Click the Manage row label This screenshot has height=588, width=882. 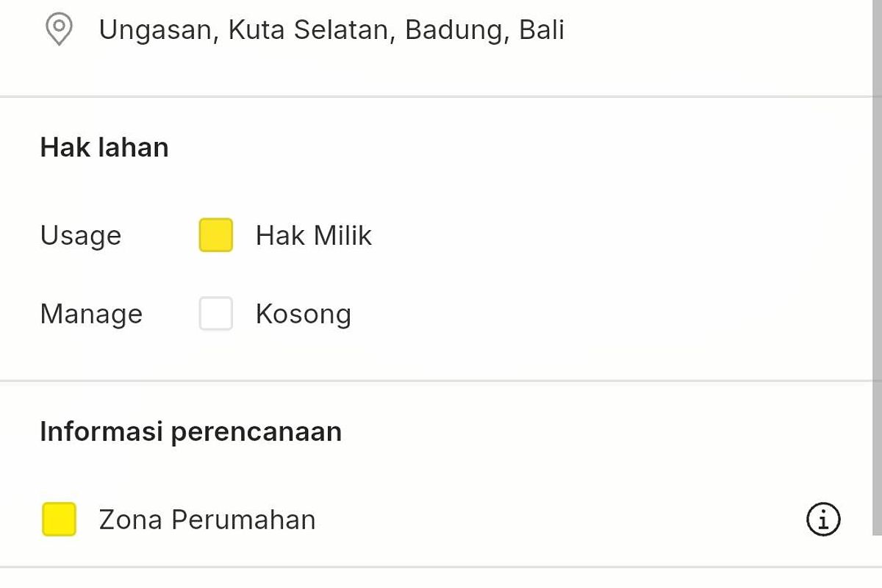click(91, 315)
